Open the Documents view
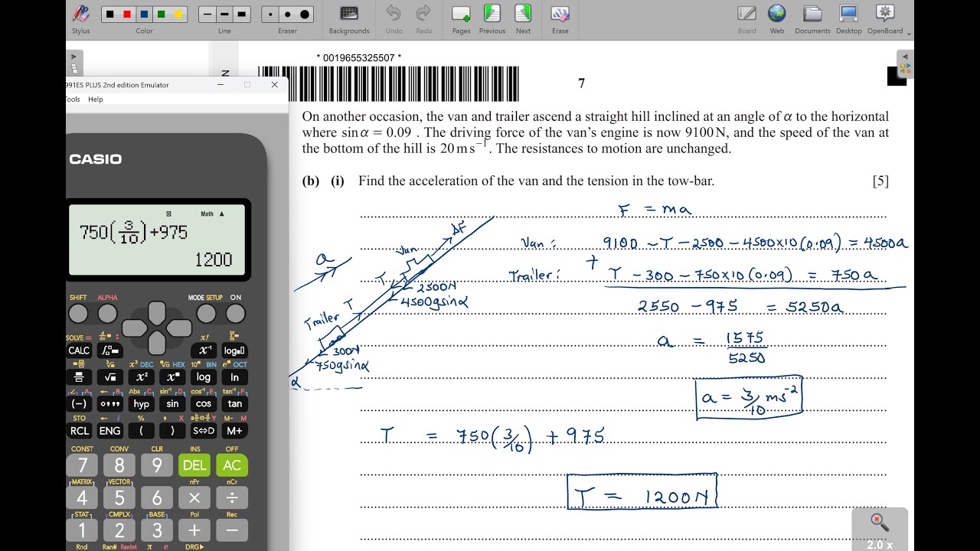This screenshot has height=551, width=980. pyautogui.click(x=812, y=19)
